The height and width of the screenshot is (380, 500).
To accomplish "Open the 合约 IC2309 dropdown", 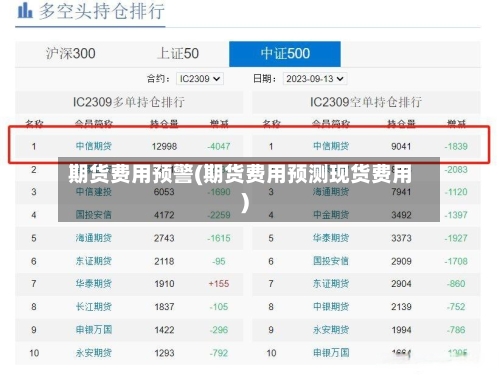I will coord(200,79).
